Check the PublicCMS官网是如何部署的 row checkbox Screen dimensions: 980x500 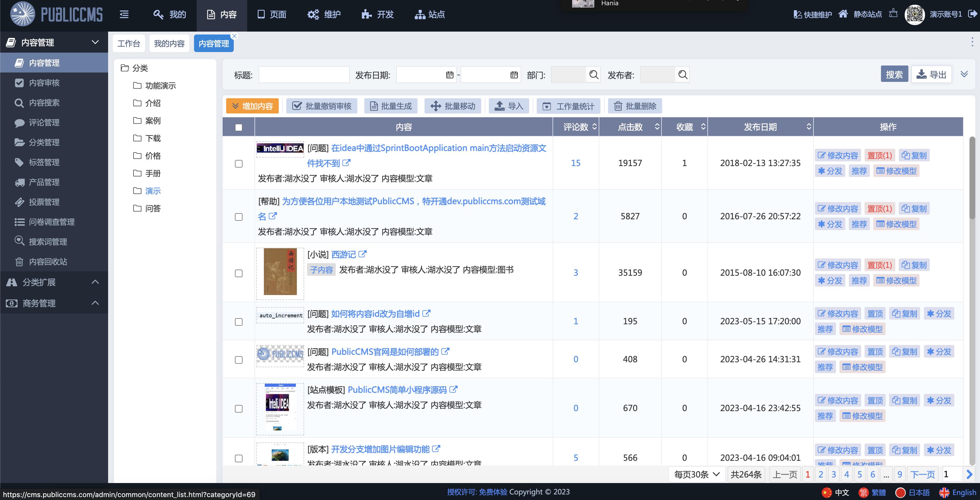coord(238,360)
